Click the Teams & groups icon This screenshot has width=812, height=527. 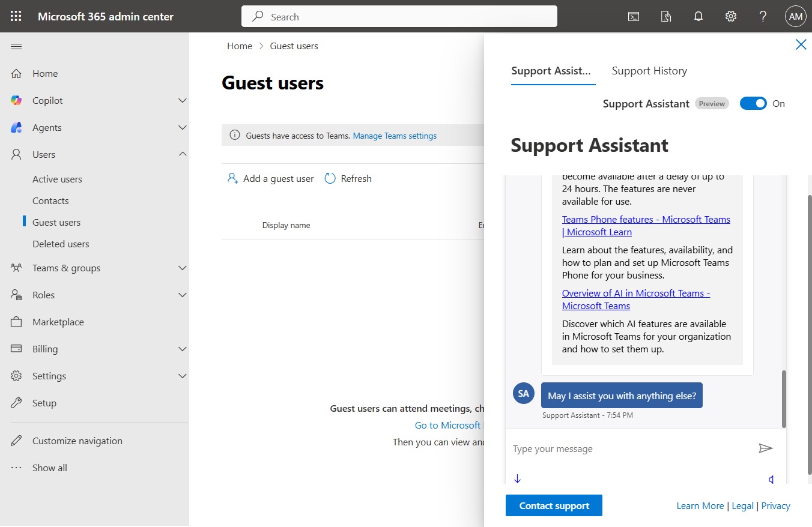pyautogui.click(x=16, y=268)
